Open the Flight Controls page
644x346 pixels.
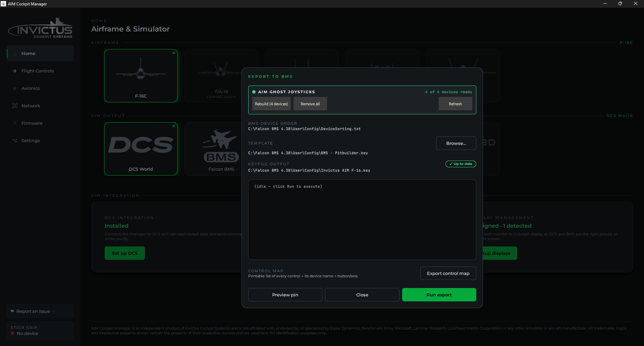tap(40, 71)
